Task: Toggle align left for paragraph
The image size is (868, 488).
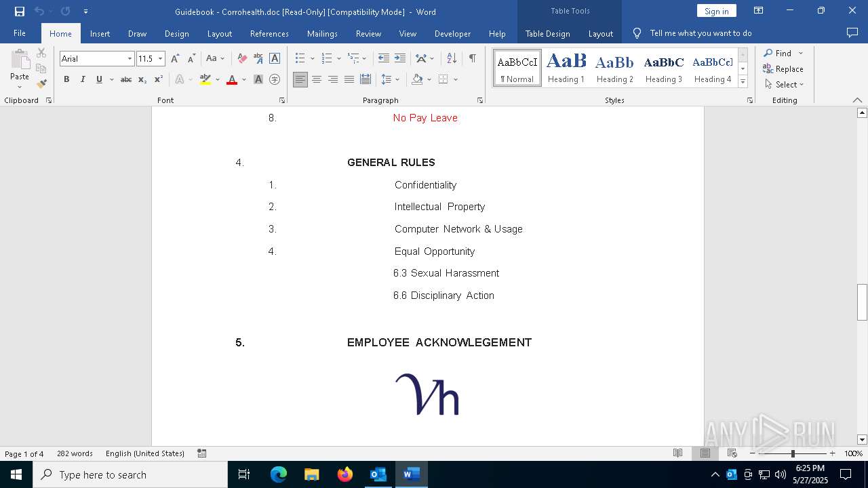Action: point(300,79)
